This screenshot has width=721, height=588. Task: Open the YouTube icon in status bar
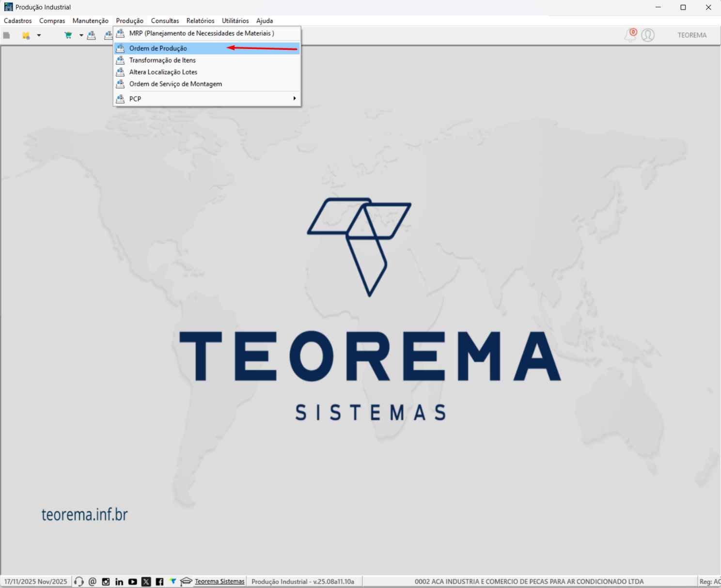pyautogui.click(x=133, y=582)
